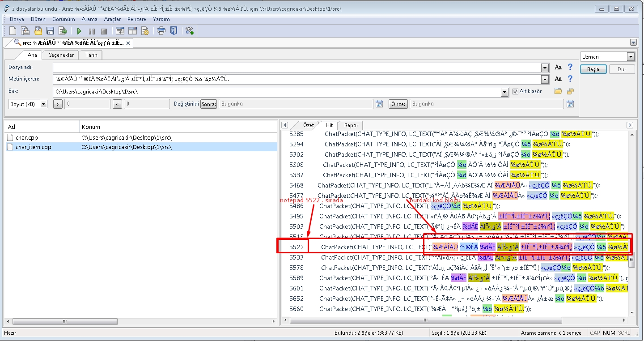Viewport: 644px width, 341px height.
Task: Open the Boyut (kB) dropdown
Action: point(43,103)
